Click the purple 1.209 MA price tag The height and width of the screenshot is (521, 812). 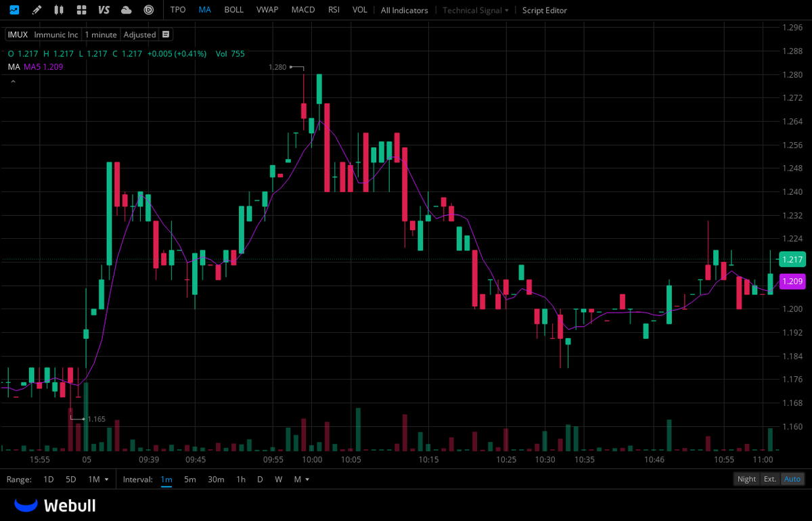[792, 281]
